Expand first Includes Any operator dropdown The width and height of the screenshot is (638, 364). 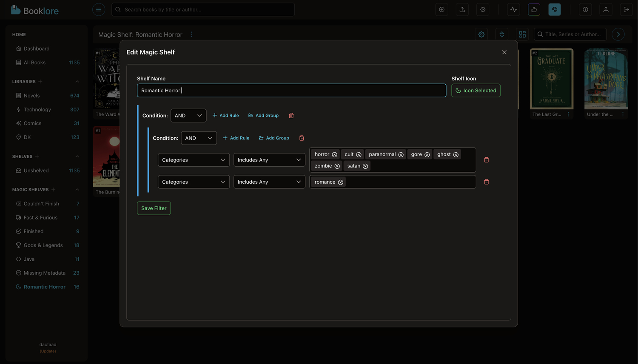[269, 160]
